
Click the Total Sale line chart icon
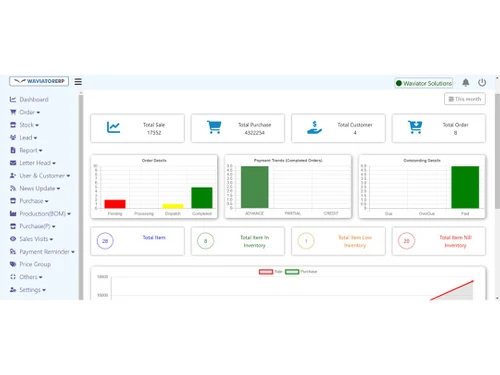pyautogui.click(x=113, y=127)
